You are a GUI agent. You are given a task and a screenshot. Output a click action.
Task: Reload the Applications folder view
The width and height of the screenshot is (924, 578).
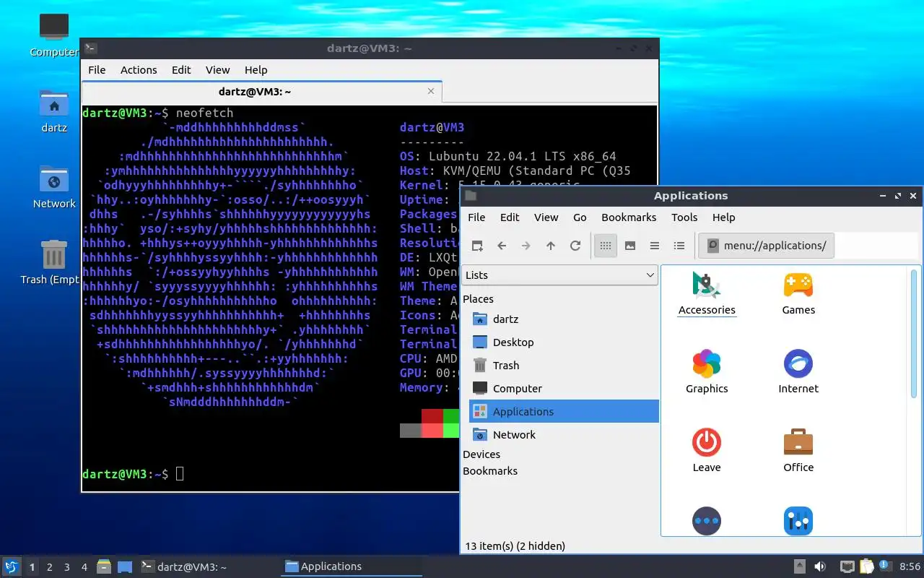[575, 246]
